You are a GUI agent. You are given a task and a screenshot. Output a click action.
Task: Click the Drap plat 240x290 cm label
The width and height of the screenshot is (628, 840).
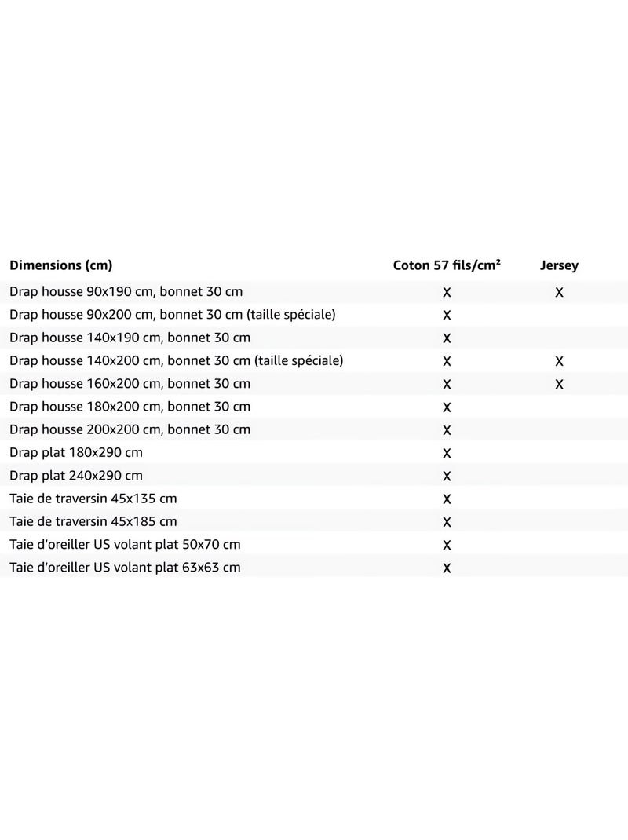[x=76, y=476]
